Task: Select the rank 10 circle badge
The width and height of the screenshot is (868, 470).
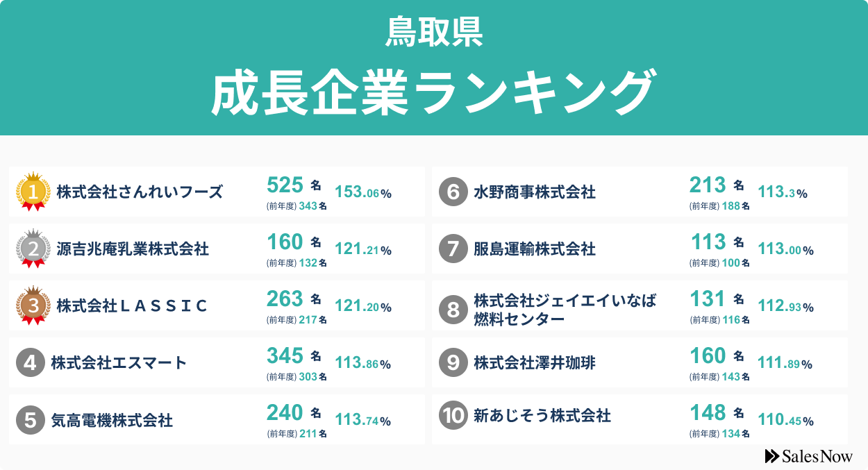Action: [x=453, y=415]
